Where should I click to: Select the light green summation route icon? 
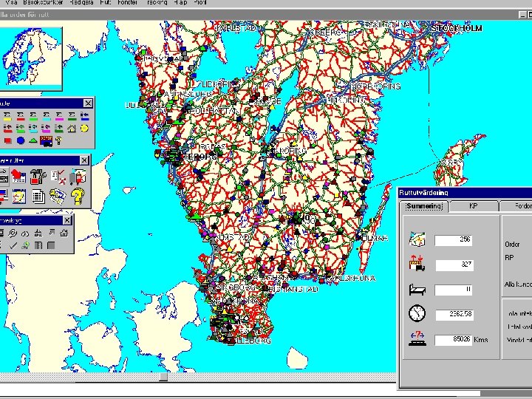click(33, 117)
